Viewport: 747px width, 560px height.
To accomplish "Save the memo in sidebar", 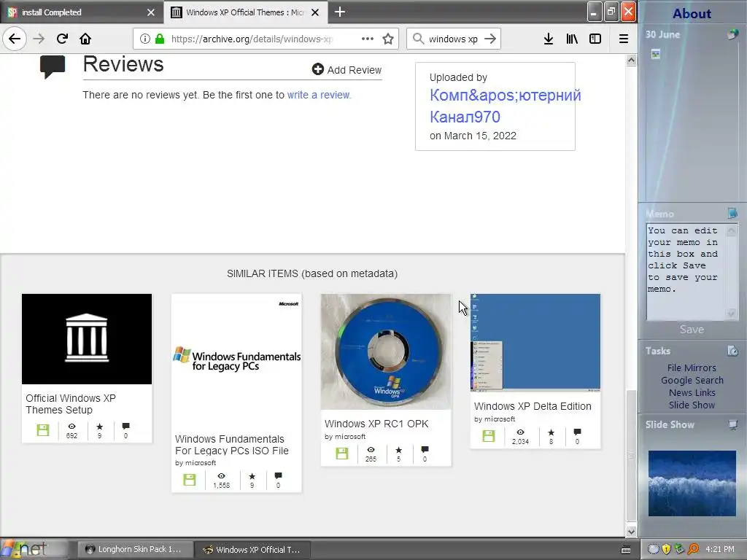I will tap(692, 329).
